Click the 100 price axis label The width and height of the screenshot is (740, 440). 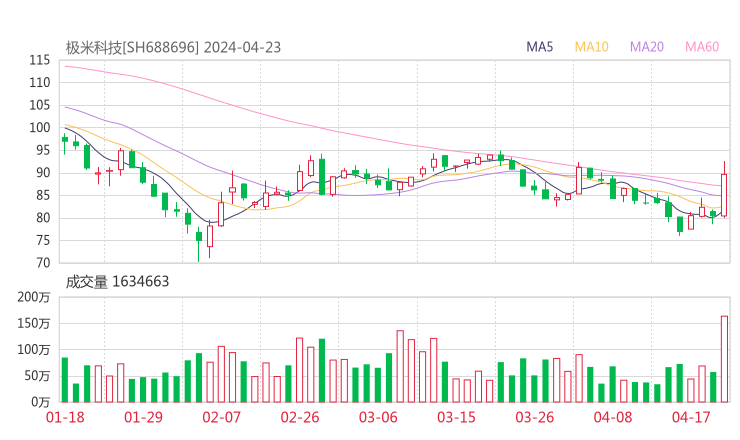(40, 127)
